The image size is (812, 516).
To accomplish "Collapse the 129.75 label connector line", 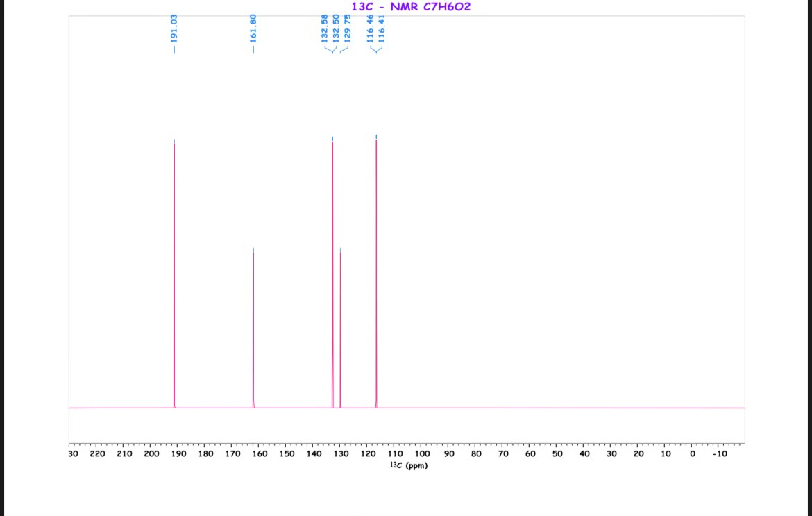I will point(345,49).
